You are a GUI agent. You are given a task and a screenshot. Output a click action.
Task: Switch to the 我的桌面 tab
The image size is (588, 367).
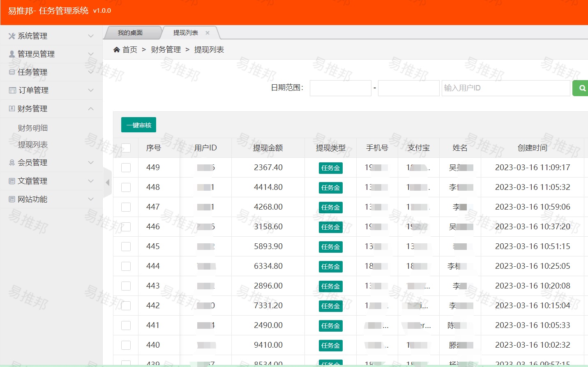click(130, 33)
